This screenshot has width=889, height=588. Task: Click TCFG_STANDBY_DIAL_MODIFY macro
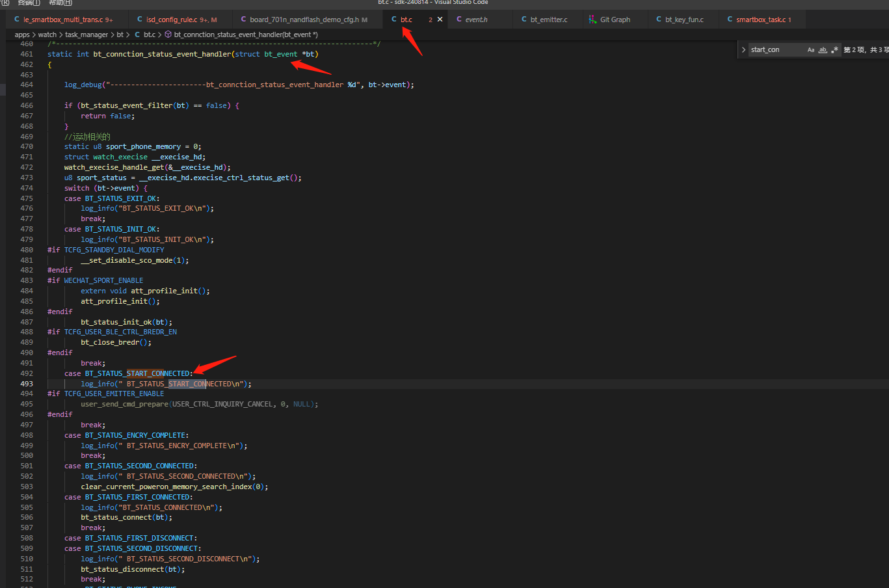(x=114, y=250)
